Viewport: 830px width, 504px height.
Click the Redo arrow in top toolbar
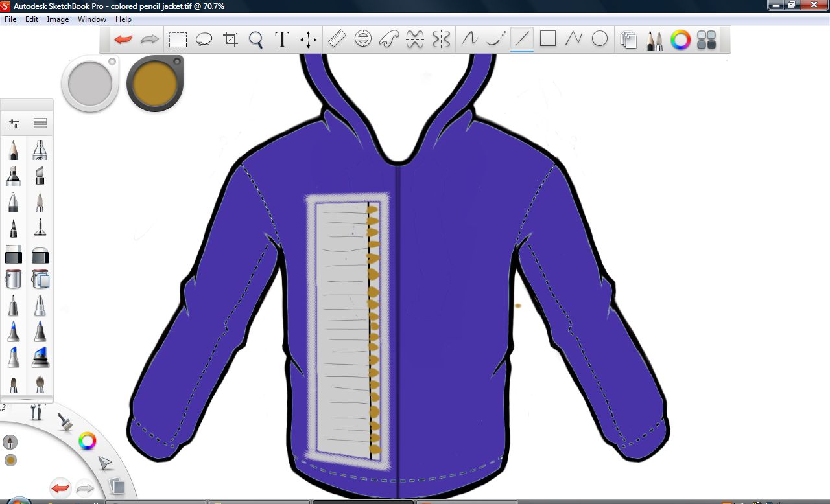150,40
